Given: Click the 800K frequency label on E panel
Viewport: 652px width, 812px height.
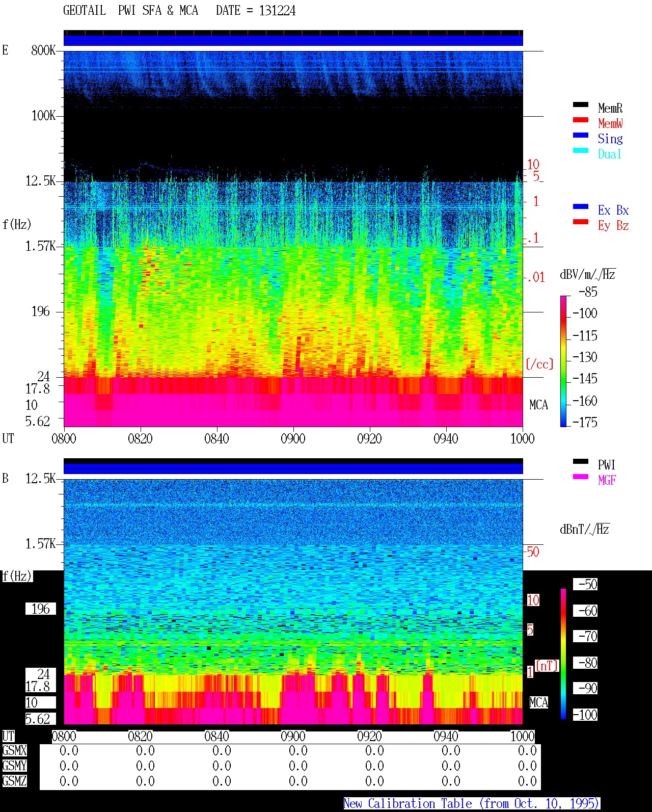Looking at the screenshot, I should (x=43, y=50).
